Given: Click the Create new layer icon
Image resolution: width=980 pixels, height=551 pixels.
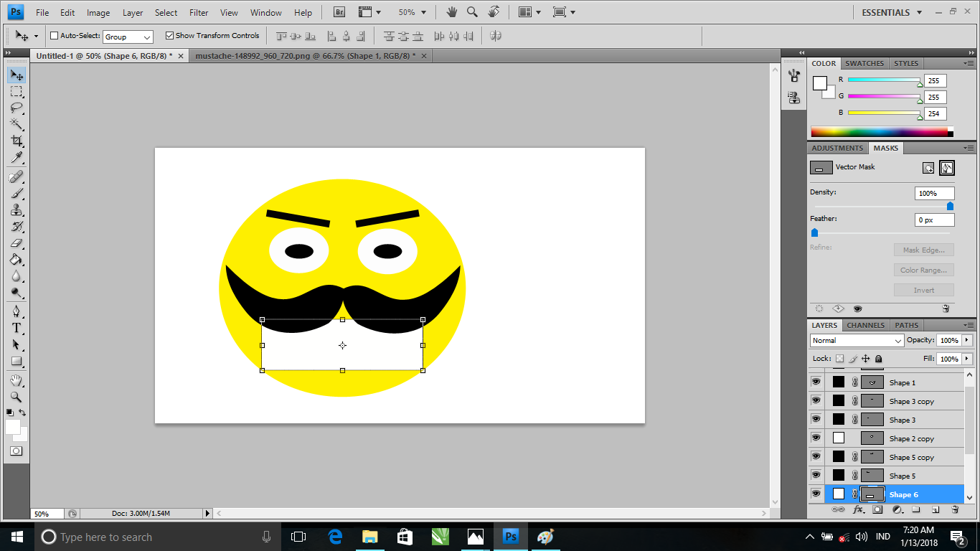Looking at the screenshot, I should [936, 509].
